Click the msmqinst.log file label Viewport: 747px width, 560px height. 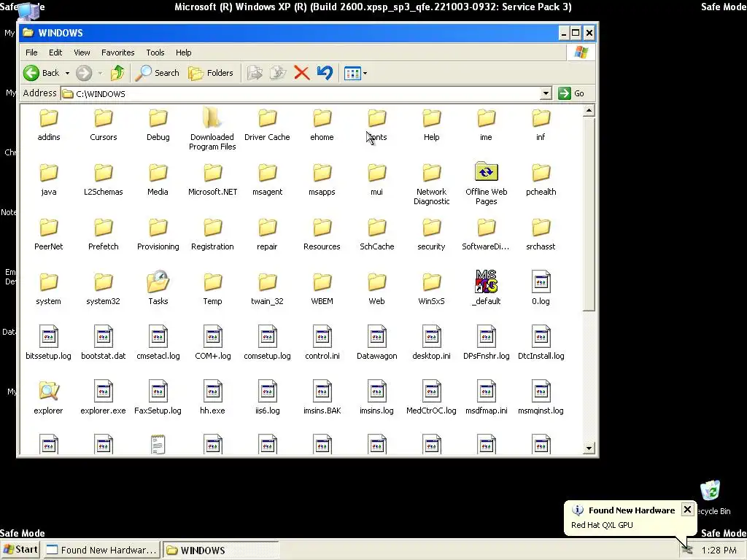click(x=541, y=411)
